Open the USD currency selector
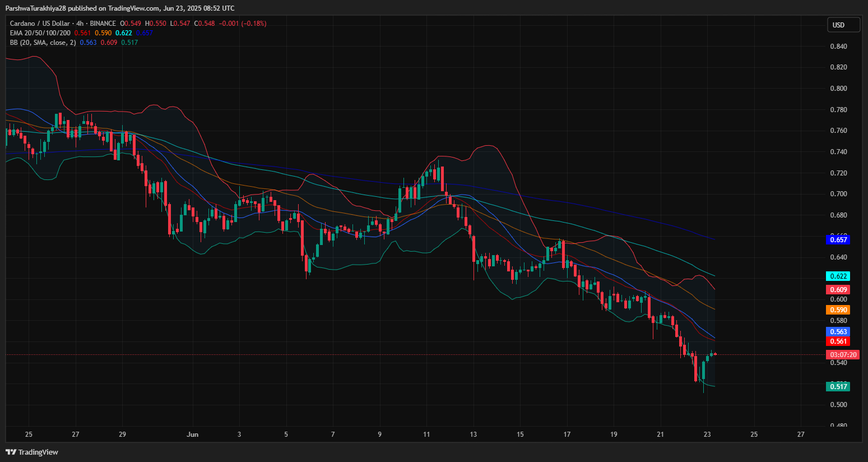 843,25
